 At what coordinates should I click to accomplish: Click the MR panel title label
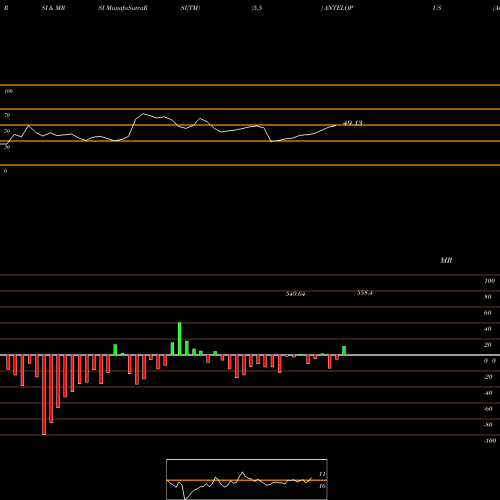tap(446, 260)
